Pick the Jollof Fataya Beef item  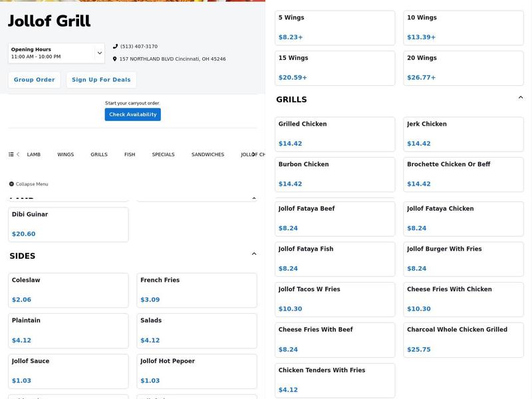(335, 219)
